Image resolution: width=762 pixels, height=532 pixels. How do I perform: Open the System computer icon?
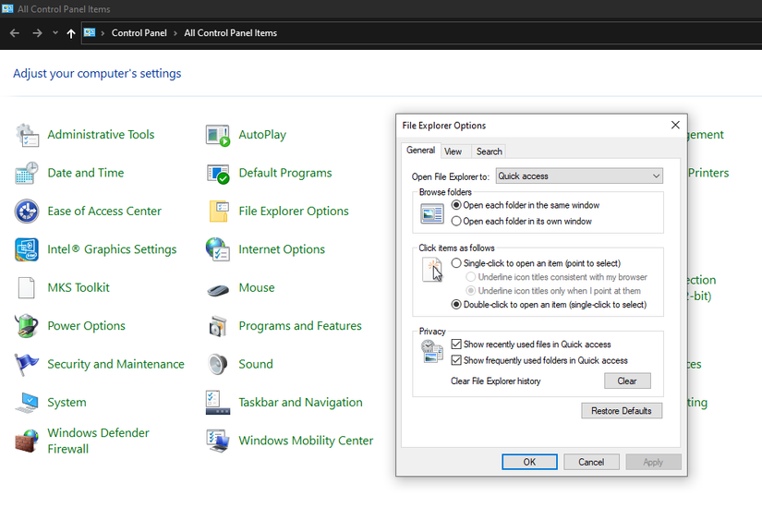click(x=27, y=403)
